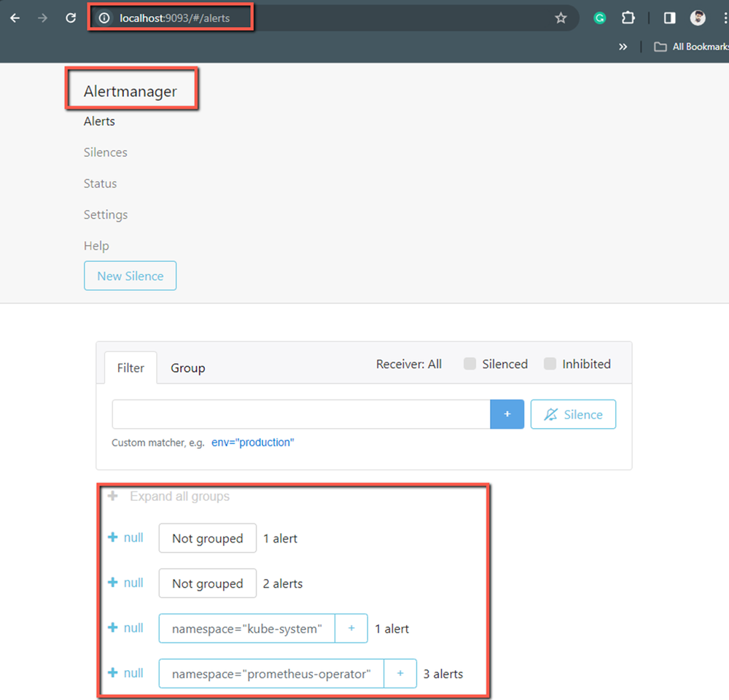Switch to the Group tab
The image size is (729, 700).
187,367
